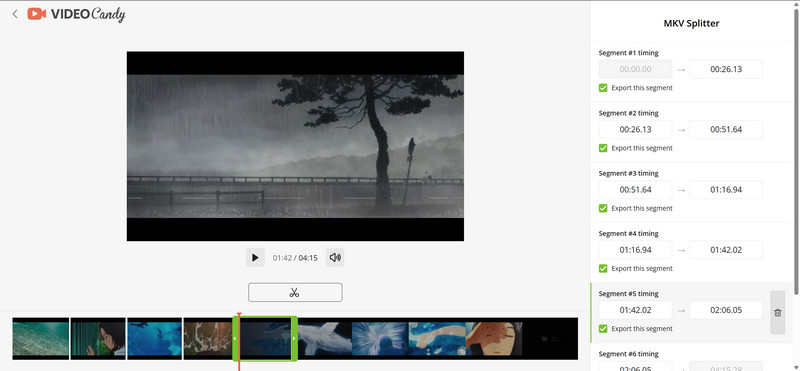This screenshot has height=371, width=800.
Task: Click the 01:42 / 04:15 time display
Action: (295, 258)
